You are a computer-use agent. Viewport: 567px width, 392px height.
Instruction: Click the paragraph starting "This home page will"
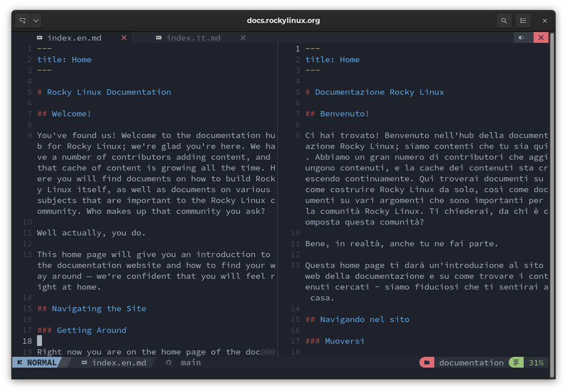click(156, 271)
